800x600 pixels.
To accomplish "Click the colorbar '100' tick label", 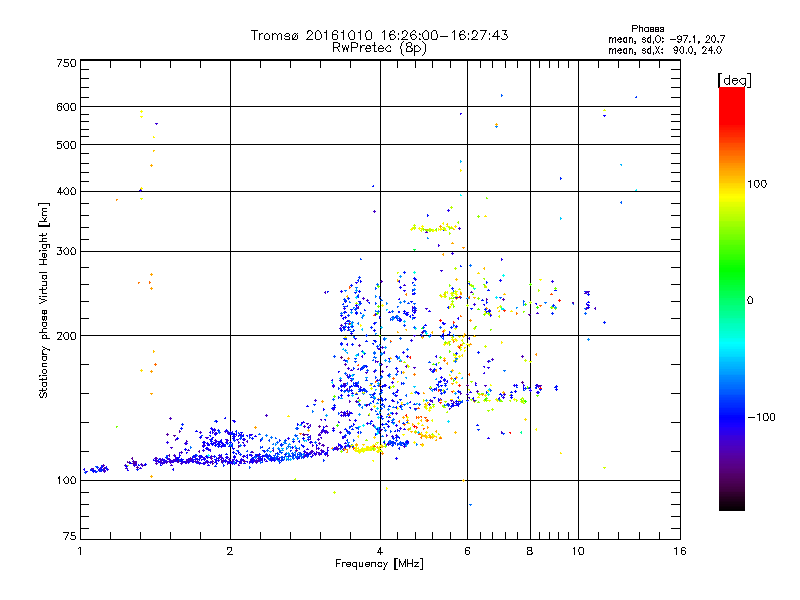I will tap(757, 184).
